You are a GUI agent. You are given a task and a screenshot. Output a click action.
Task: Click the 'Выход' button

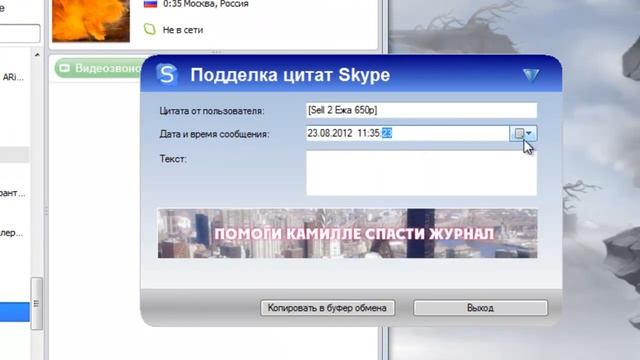480,308
